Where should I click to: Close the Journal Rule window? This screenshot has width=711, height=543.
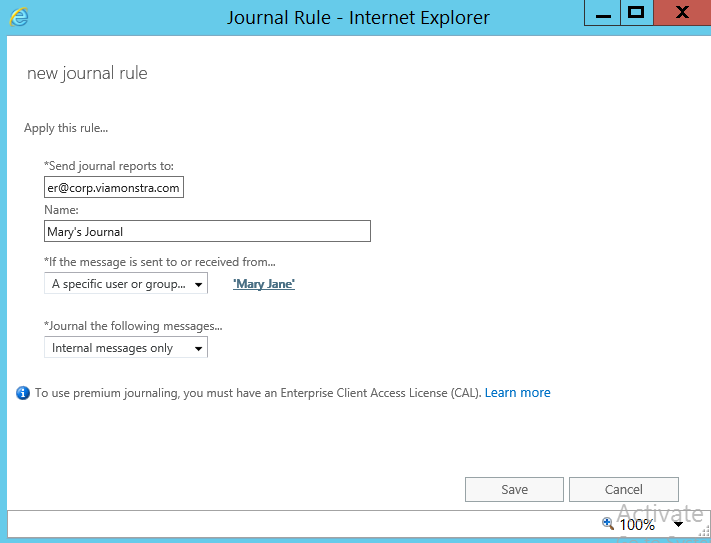(x=682, y=14)
